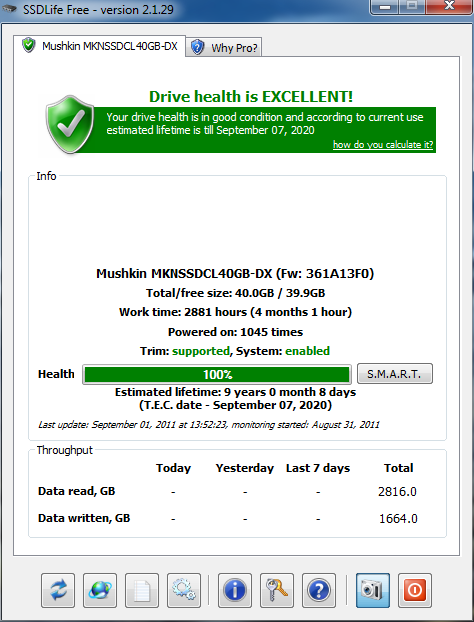
Task: Click 'Work time: 2881 hours' line
Action: (x=235, y=312)
